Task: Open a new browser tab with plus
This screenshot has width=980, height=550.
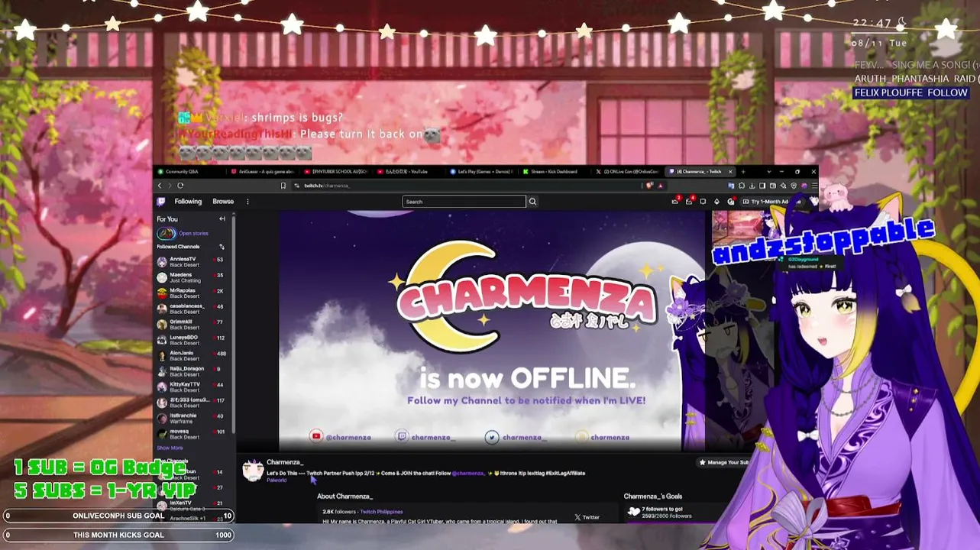Action: pyautogui.click(x=743, y=172)
